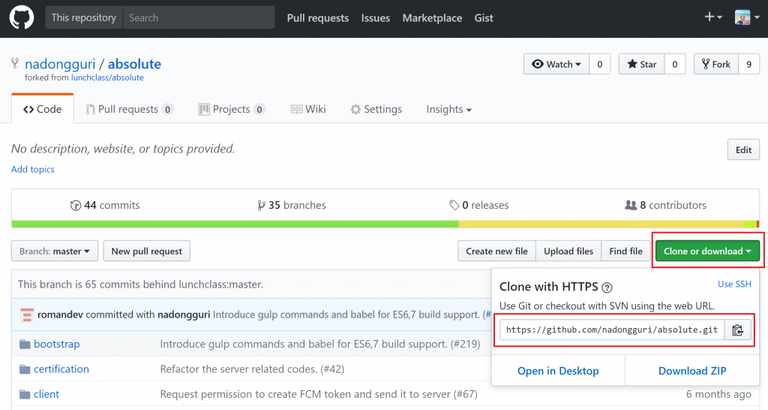Open the Settings tab
Screen dimensions: 768x410
(375, 109)
